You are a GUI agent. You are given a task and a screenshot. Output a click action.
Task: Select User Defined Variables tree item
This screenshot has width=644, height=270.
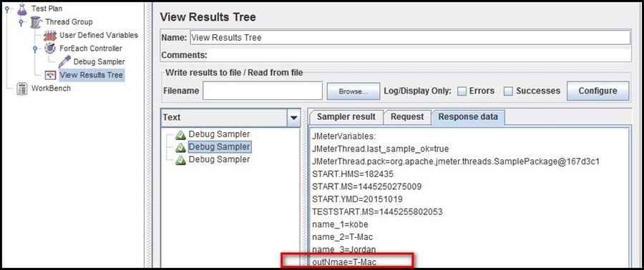point(99,35)
